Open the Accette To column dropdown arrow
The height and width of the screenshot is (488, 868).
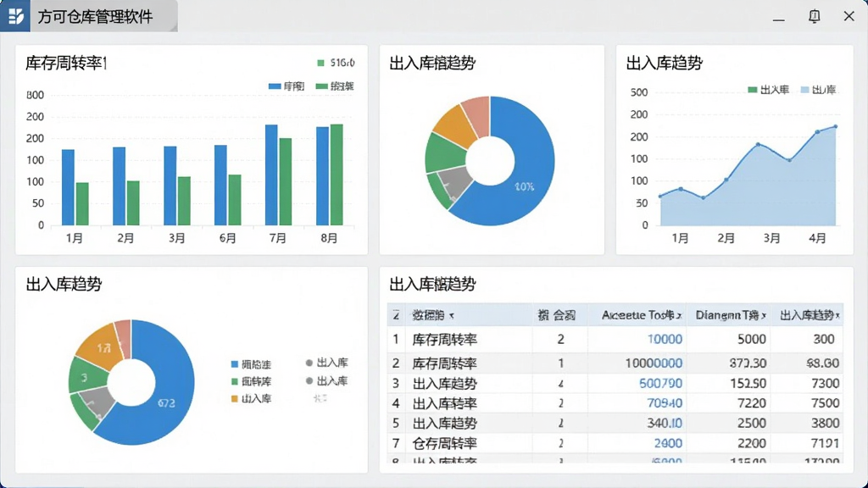pos(679,316)
